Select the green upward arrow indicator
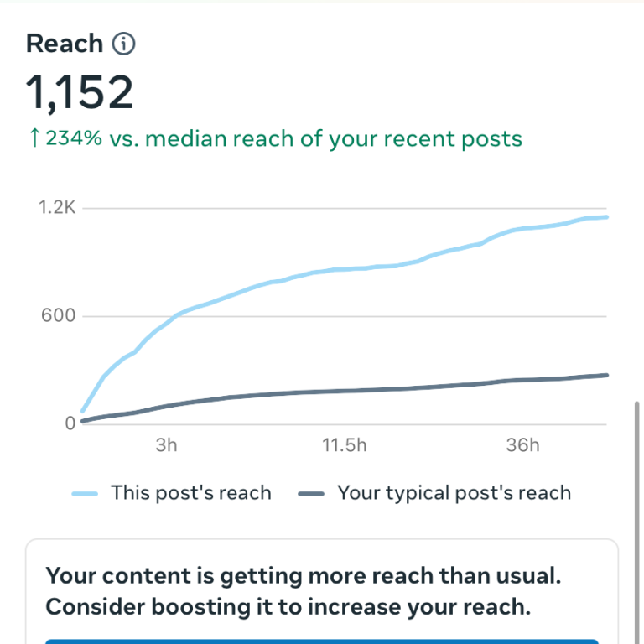 coord(35,138)
